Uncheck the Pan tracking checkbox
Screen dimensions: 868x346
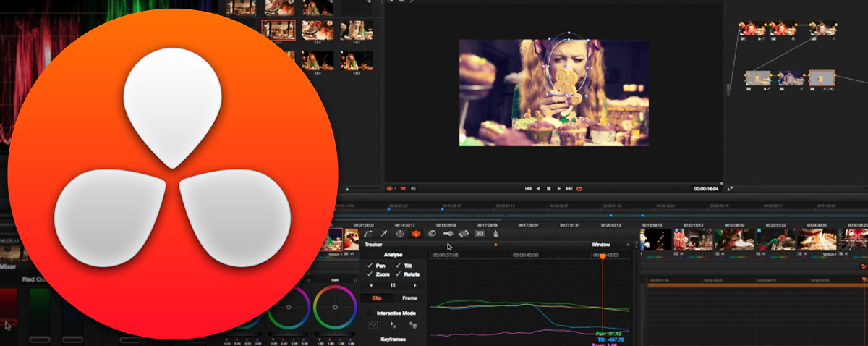coord(370,266)
